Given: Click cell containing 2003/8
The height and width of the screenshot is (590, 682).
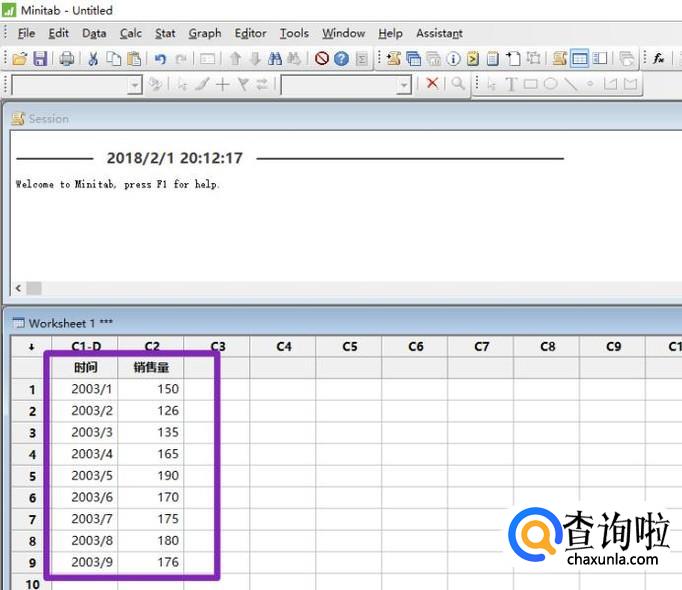Looking at the screenshot, I should pyautogui.click(x=85, y=540).
